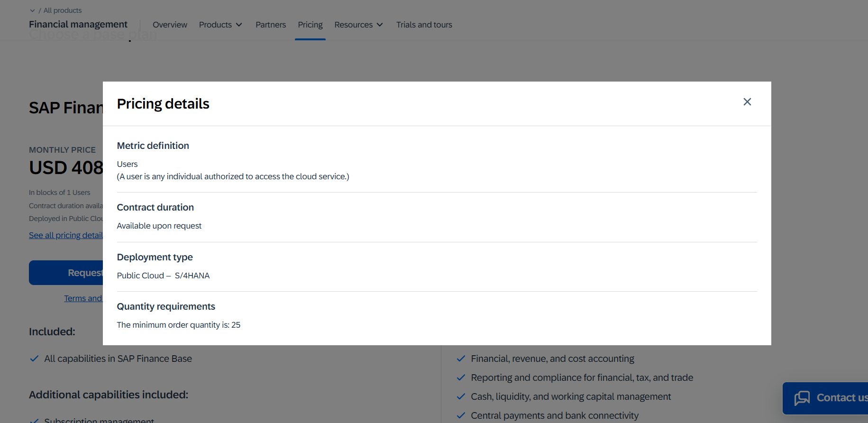Click the 'Public Cloud – S/4HANA' text
868x423 pixels.
click(x=163, y=276)
